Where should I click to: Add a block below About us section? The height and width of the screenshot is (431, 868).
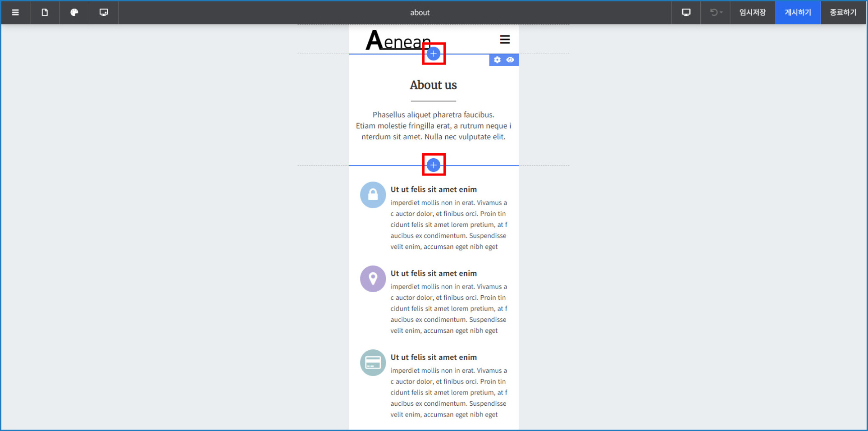pyautogui.click(x=434, y=165)
